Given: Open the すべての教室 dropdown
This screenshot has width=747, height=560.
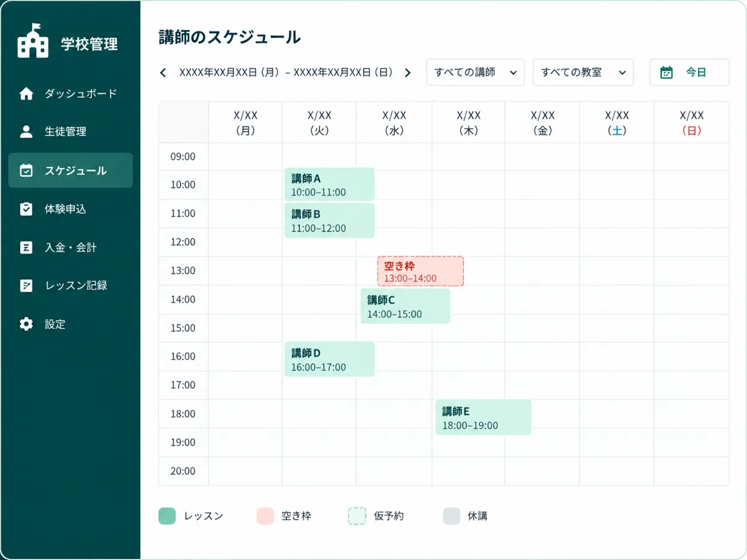Looking at the screenshot, I should tap(583, 72).
